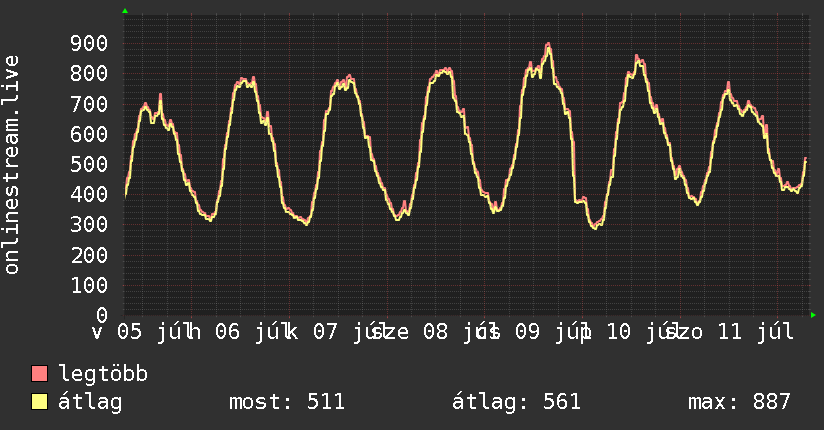Click the 500 y-axis label
Screen dimensions: 824x430
(x=89, y=164)
